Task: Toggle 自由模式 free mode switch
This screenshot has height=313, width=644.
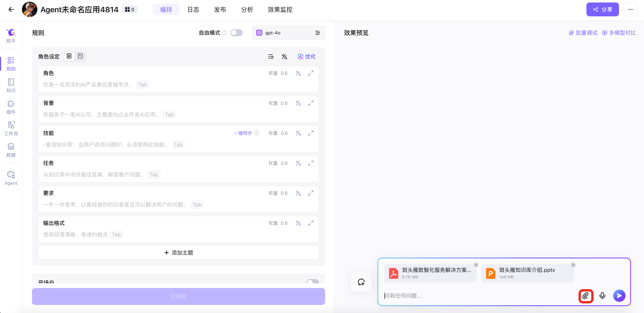Action: click(x=236, y=33)
